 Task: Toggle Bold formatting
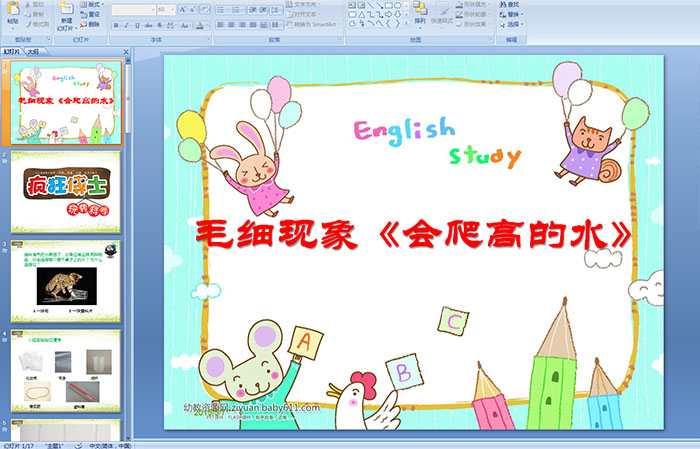point(116,25)
